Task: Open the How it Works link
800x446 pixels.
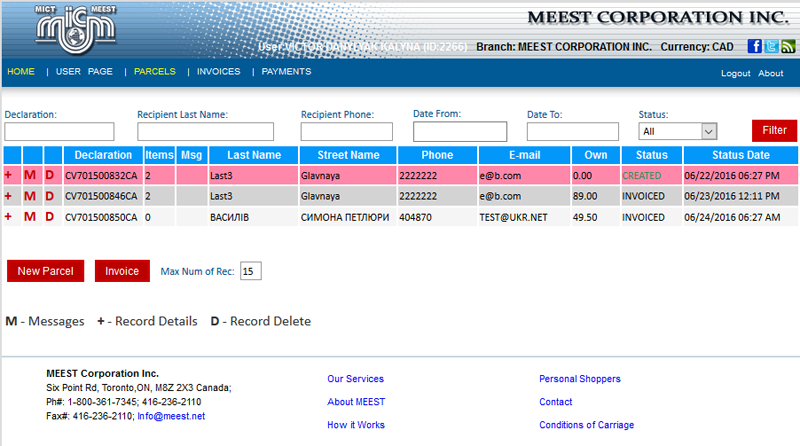Action: coord(356,425)
